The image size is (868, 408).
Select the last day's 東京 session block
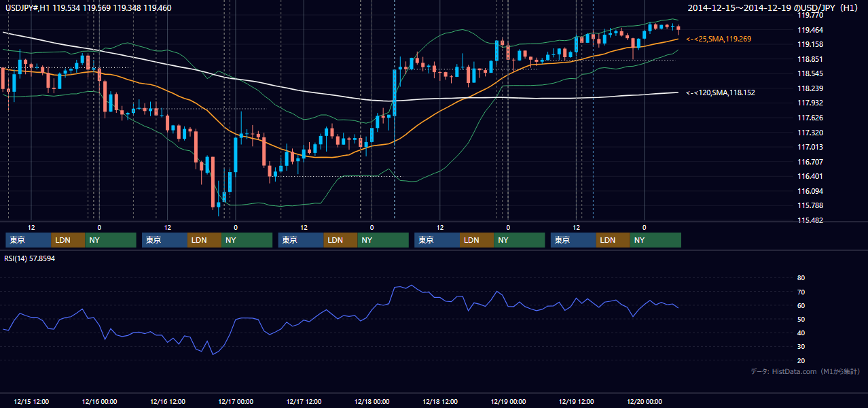574,240
